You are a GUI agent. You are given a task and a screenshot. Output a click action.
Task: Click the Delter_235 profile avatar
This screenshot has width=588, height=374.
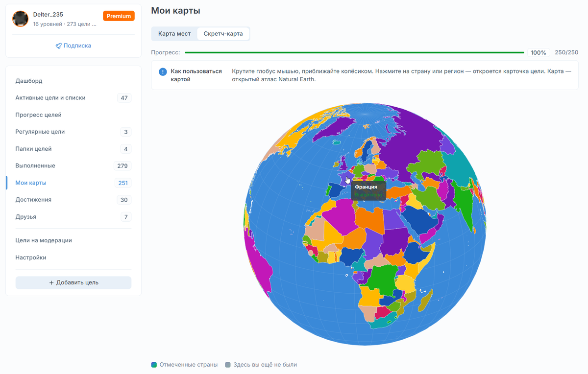[21, 19]
